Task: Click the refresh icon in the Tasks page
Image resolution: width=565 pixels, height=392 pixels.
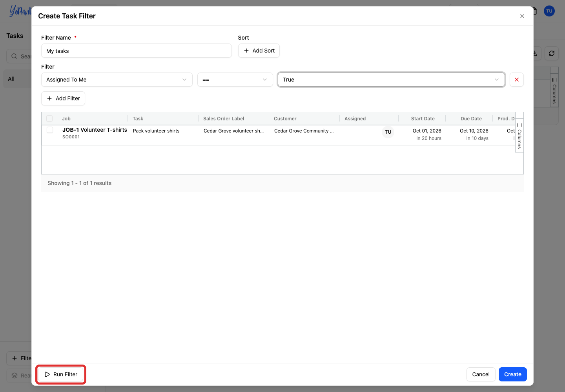Action: [x=552, y=53]
